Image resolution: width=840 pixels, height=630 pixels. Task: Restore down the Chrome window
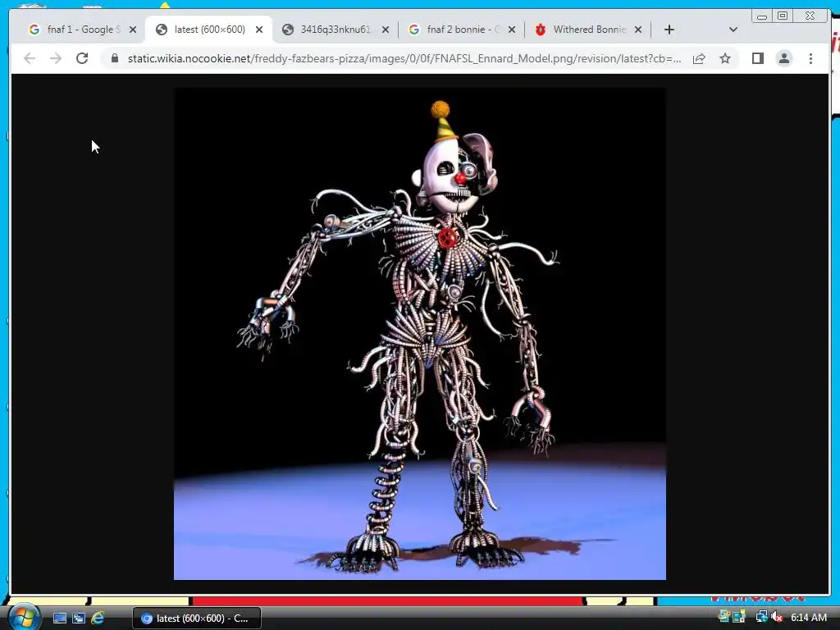pos(783,16)
